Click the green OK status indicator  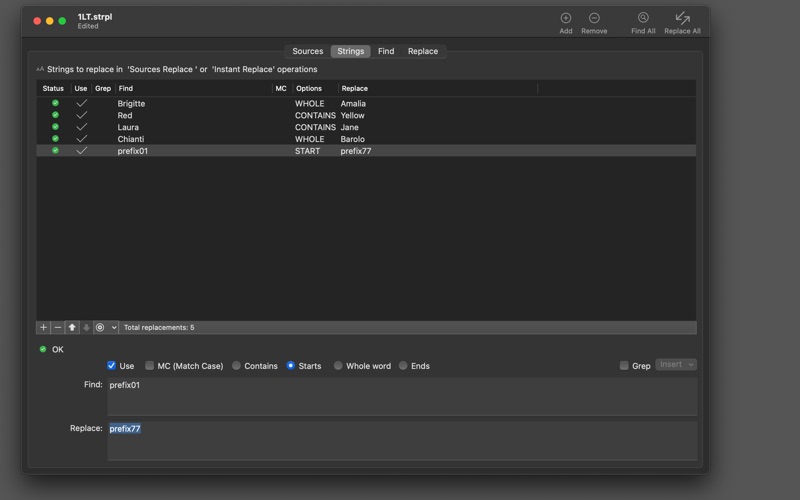tap(43, 349)
